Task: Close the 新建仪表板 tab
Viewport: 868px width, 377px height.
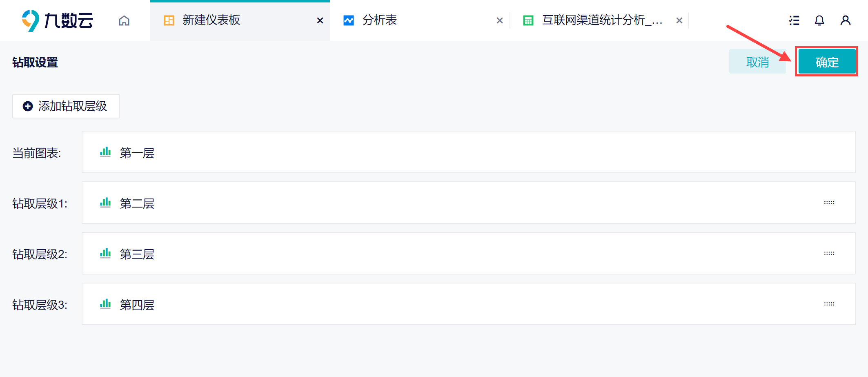Action: [x=320, y=20]
